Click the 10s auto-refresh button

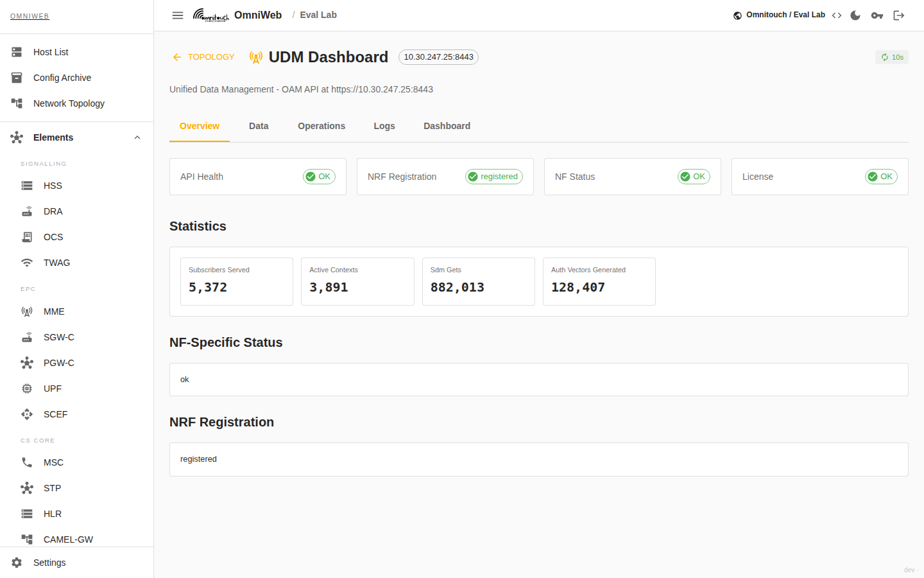tap(892, 57)
